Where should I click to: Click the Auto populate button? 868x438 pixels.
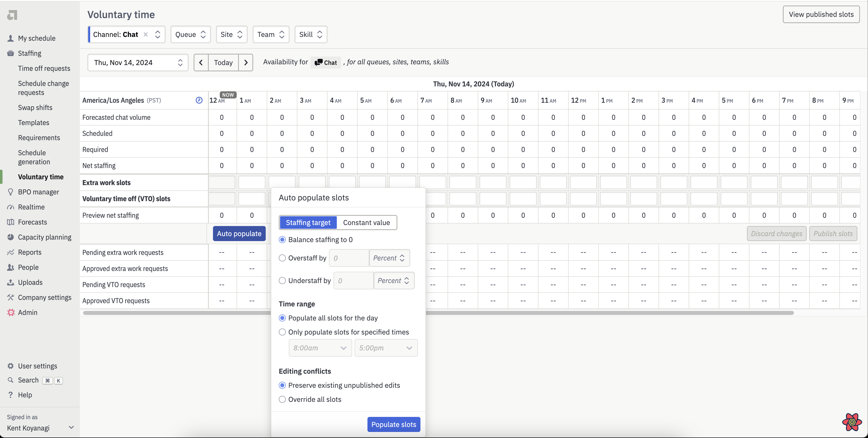(x=239, y=234)
